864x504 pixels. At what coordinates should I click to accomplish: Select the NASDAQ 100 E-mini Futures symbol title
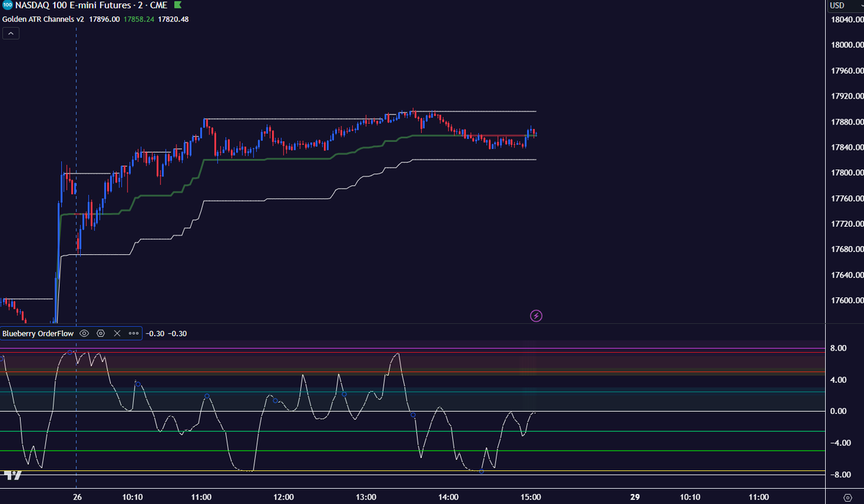coord(73,6)
